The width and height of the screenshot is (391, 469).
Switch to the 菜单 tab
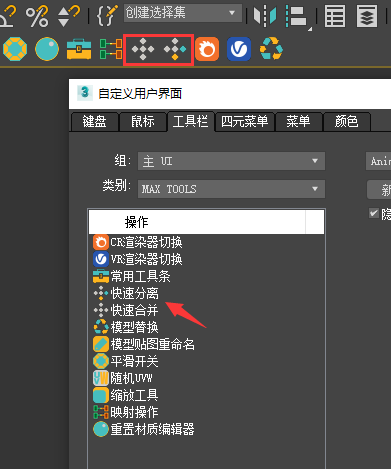298,121
